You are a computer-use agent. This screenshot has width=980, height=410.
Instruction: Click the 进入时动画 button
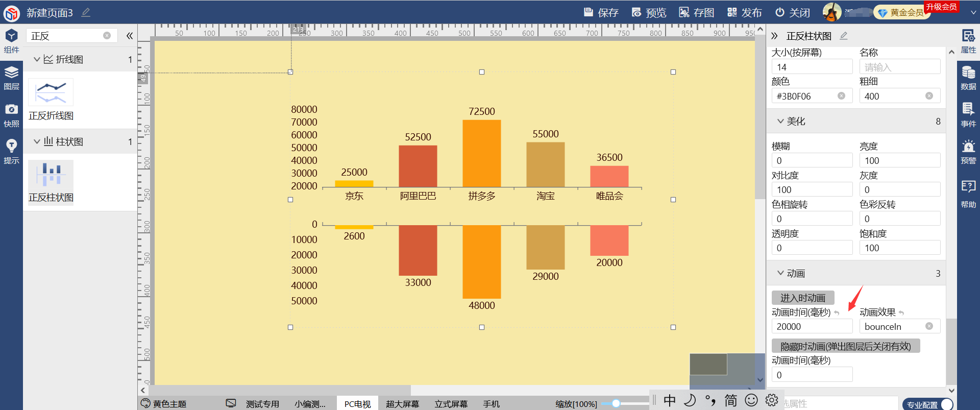803,298
